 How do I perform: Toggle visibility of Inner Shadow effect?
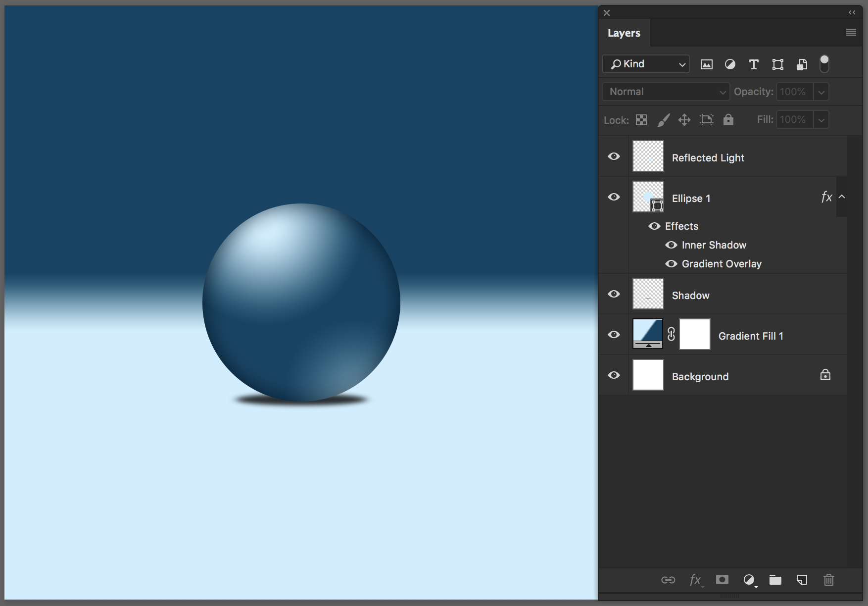[x=671, y=245]
